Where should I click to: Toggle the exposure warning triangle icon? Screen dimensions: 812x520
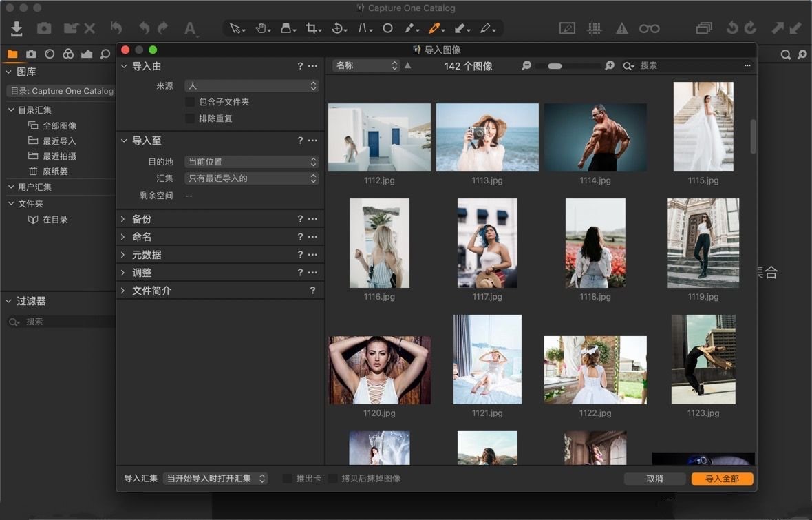(x=622, y=28)
